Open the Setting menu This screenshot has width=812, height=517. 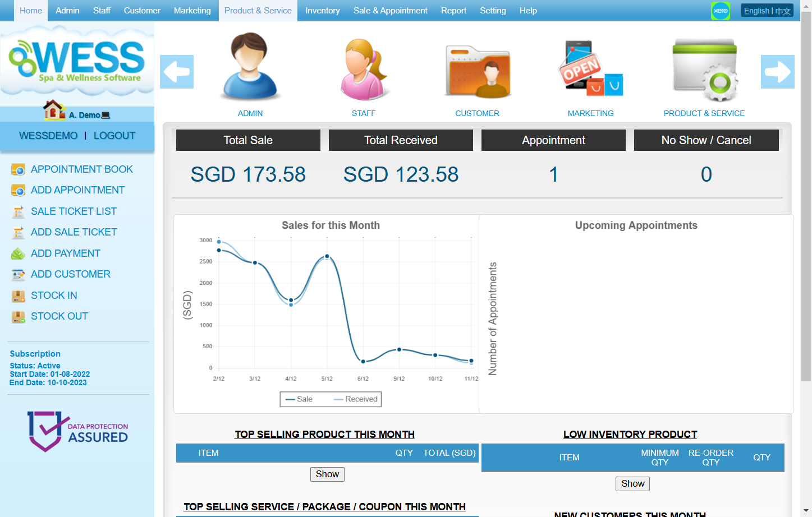tap(493, 11)
